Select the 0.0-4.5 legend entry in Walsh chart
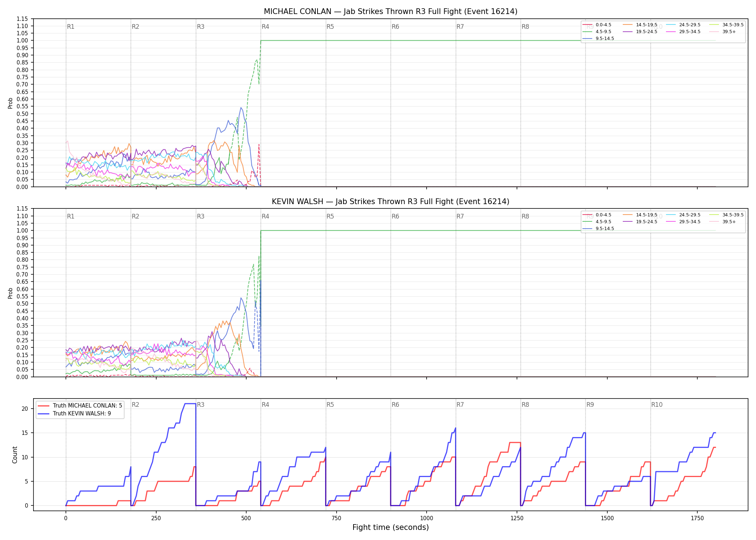Image resolution: width=756 pixels, height=540 pixels. click(597, 215)
